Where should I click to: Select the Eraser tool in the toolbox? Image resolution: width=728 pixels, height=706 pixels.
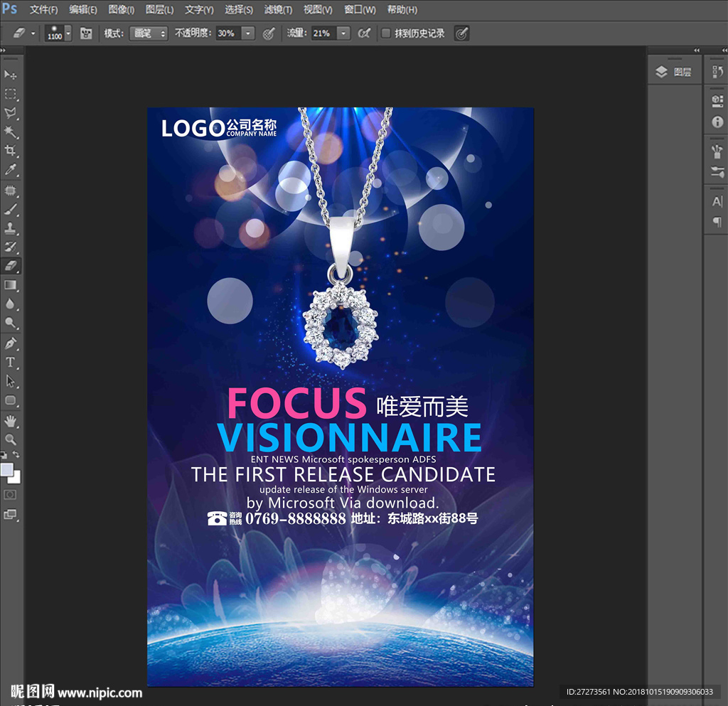coord(10,266)
